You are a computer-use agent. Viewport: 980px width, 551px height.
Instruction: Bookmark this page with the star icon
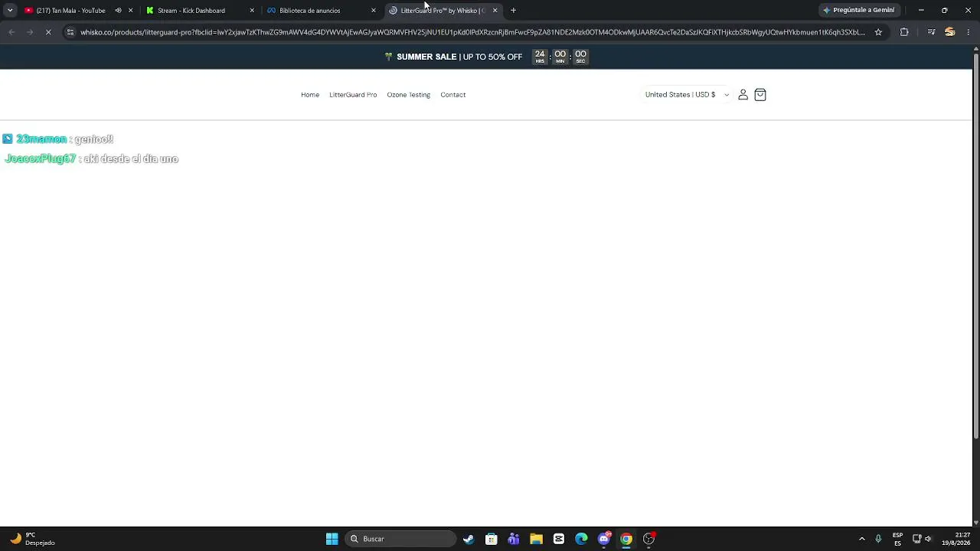tap(878, 32)
